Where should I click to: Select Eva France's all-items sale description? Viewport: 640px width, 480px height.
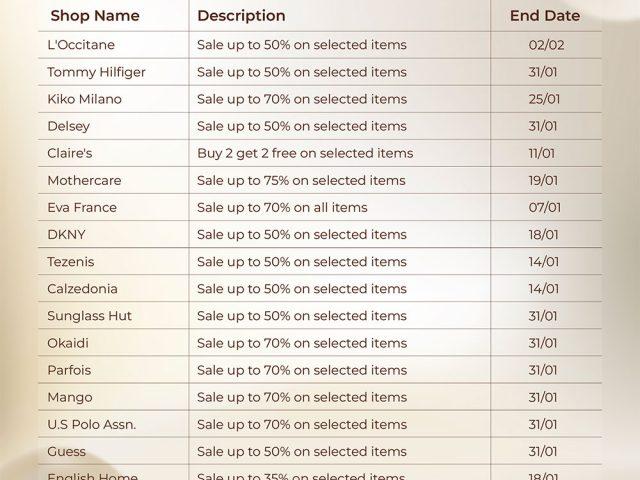click(282, 207)
